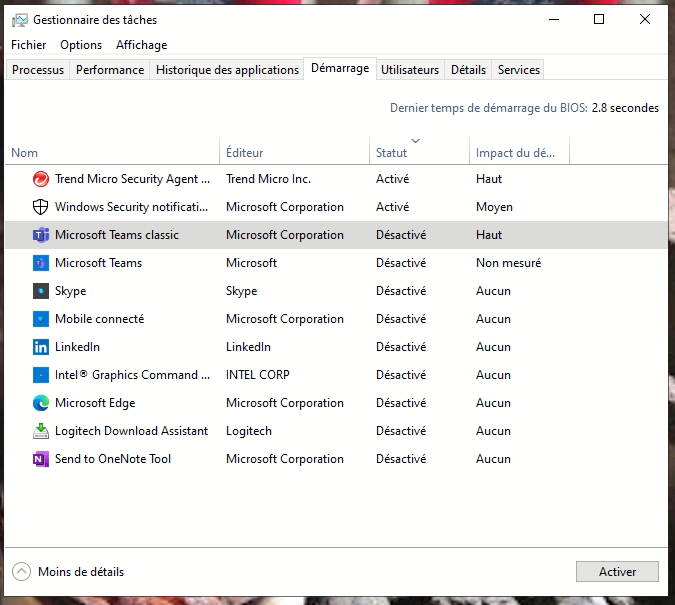Maximize the Task Manager window

coord(599,19)
